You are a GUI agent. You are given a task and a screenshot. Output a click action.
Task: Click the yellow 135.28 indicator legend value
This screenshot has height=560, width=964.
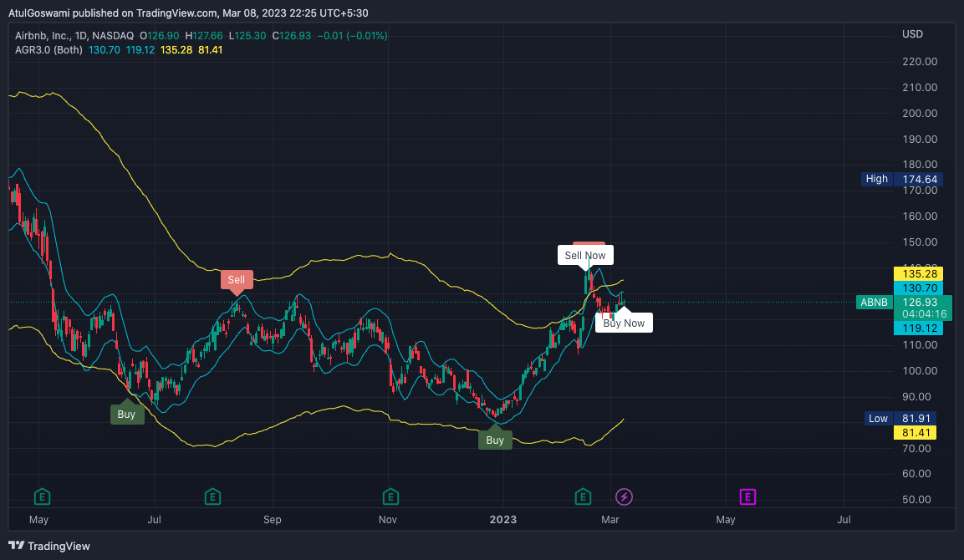(x=176, y=50)
